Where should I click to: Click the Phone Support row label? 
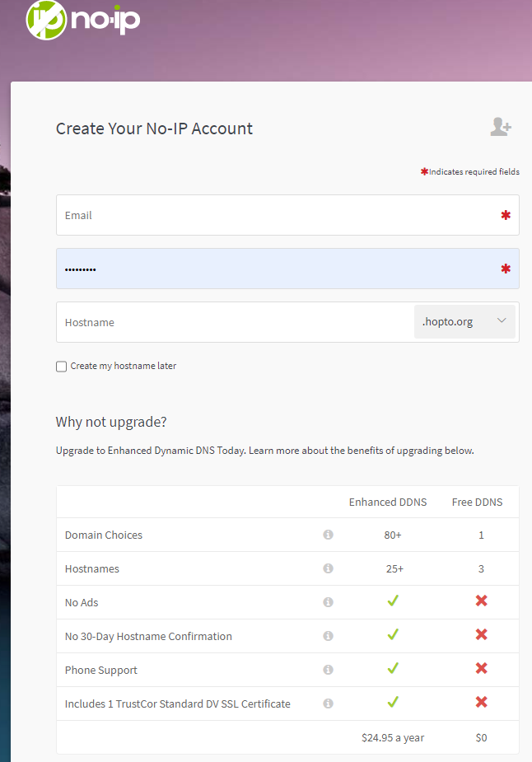tap(101, 671)
